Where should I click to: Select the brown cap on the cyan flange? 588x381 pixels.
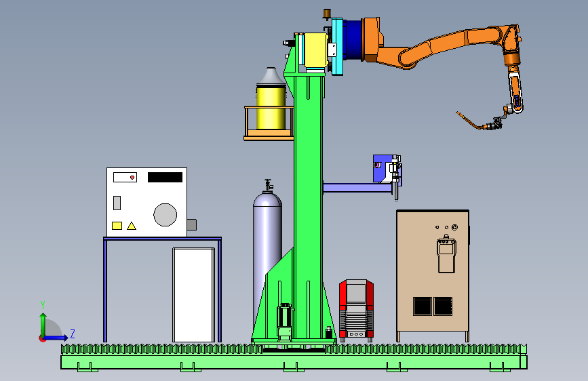[327, 14]
